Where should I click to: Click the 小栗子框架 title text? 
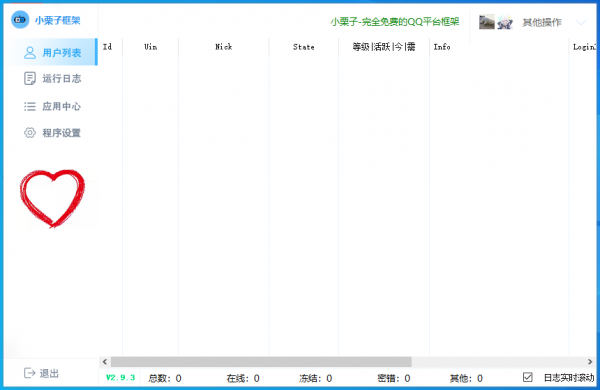click(x=58, y=20)
